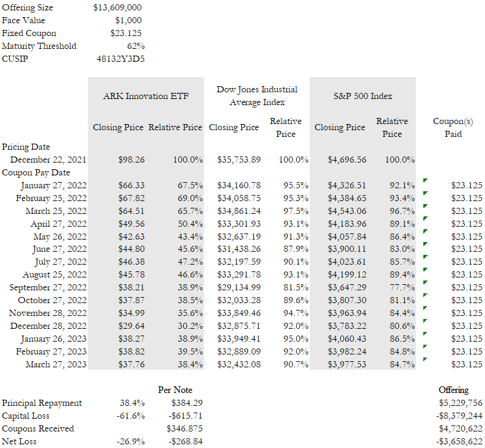
Task: Click the Per Note capital loss -$615.71
Action: pyautogui.click(x=185, y=416)
